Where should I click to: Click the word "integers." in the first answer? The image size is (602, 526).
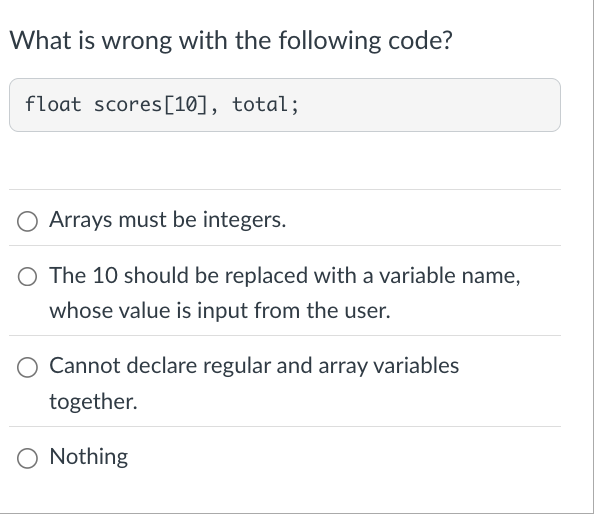(245, 220)
